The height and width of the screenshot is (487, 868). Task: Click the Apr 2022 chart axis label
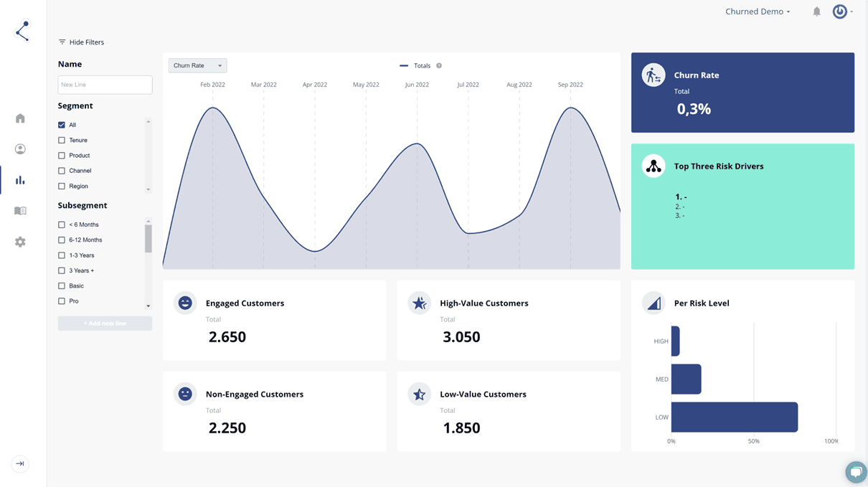pyautogui.click(x=315, y=85)
